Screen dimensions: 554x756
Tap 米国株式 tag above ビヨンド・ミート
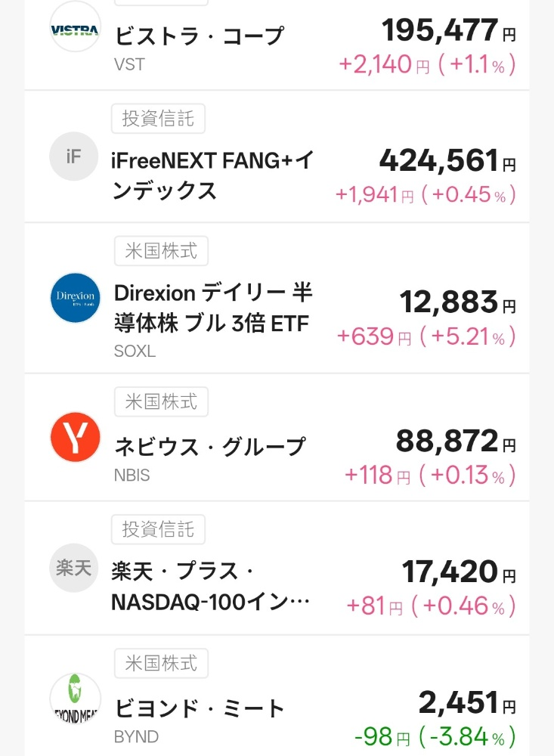[161, 664]
